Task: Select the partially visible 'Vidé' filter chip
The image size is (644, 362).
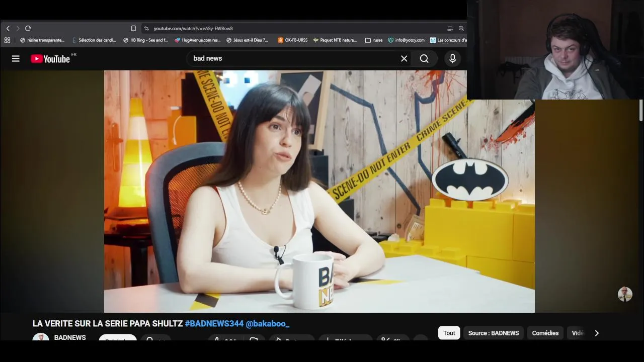Action: coord(578,333)
